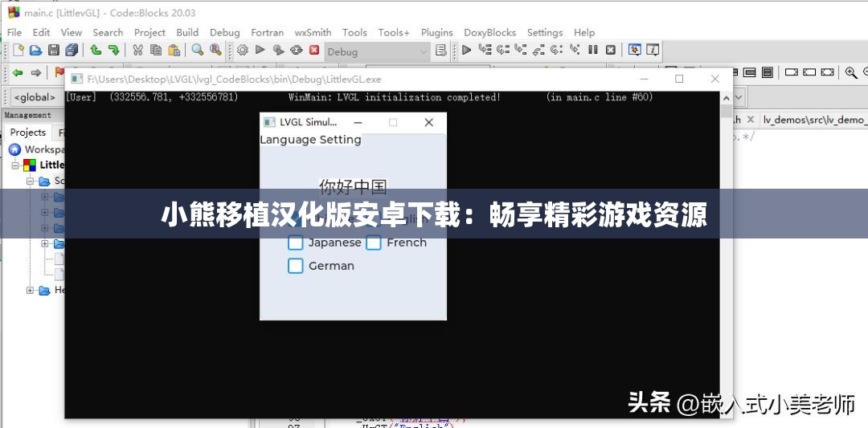This screenshot has height=428, width=868.
Task: Collapse the LittlevGL project node
Action: coord(15,165)
